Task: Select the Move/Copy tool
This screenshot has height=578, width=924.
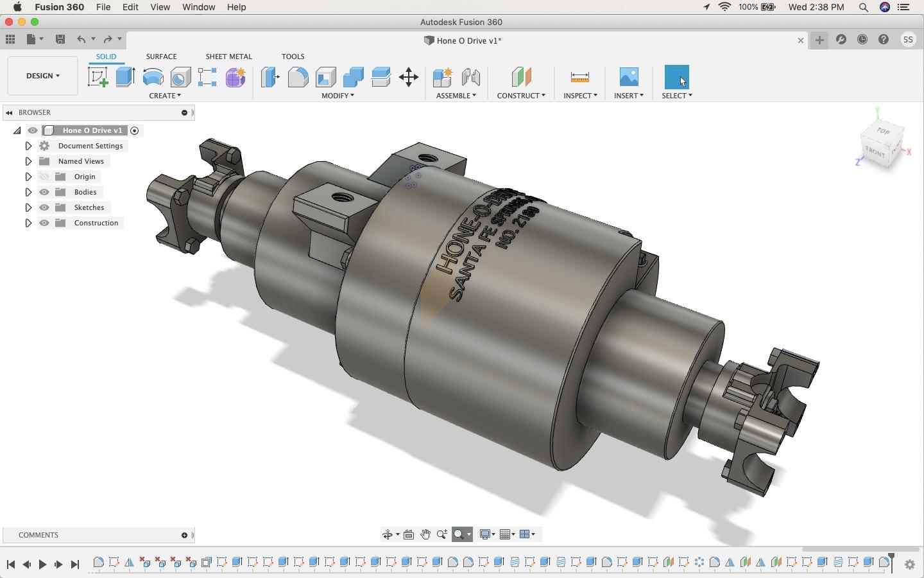Action: pos(409,77)
